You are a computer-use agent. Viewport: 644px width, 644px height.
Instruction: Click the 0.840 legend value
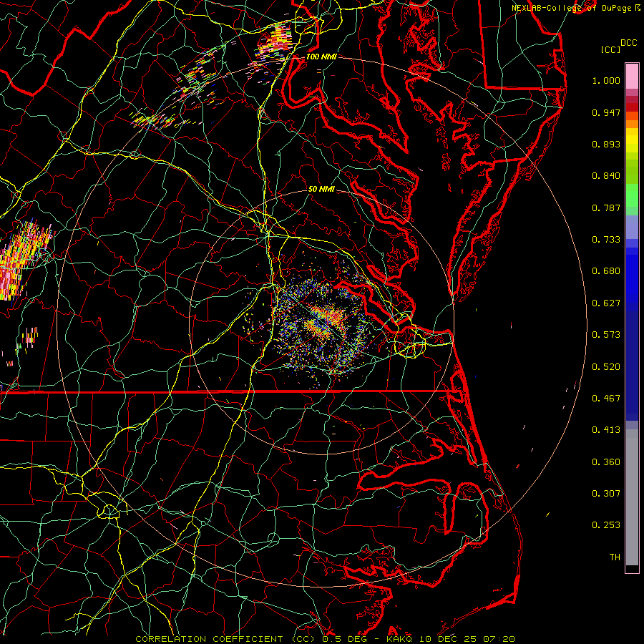point(606,176)
